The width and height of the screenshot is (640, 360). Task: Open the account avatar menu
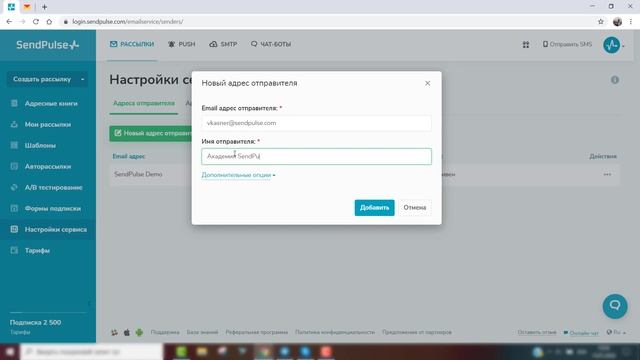point(612,45)
